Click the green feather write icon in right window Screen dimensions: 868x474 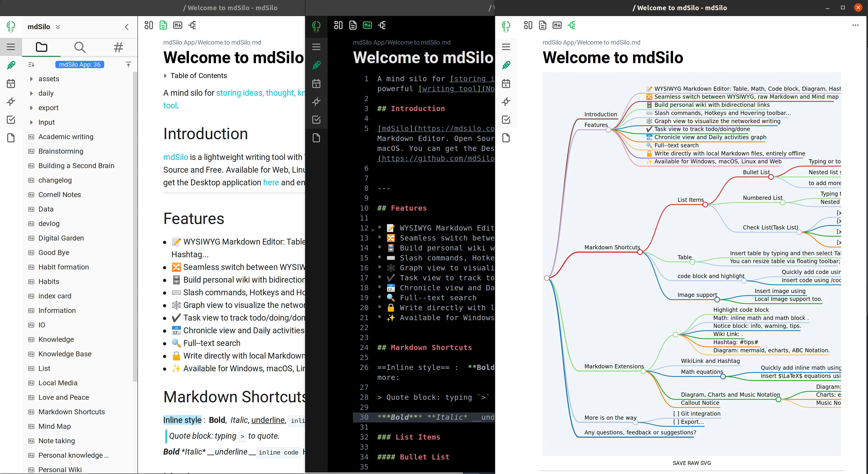(x=506, y=65)
